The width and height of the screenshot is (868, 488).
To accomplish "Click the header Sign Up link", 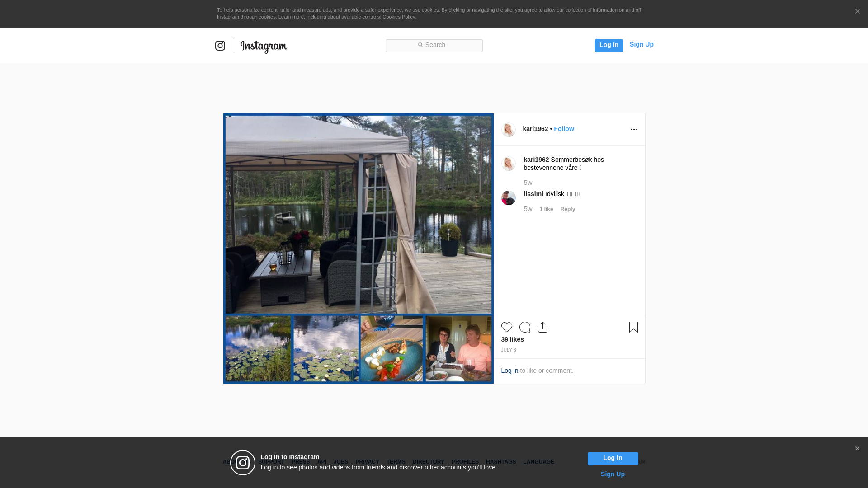I will tap(642, 45).
